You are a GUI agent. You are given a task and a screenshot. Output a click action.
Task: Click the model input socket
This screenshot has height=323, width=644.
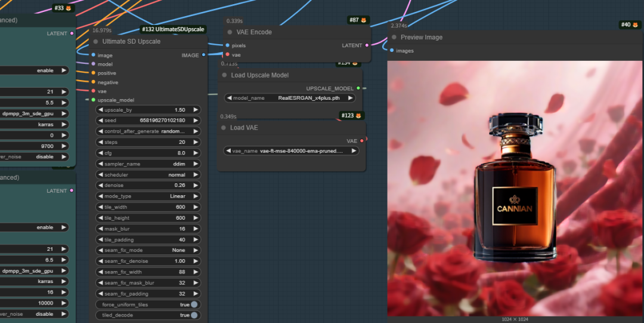pyautogui.click(x=94, y=64)
